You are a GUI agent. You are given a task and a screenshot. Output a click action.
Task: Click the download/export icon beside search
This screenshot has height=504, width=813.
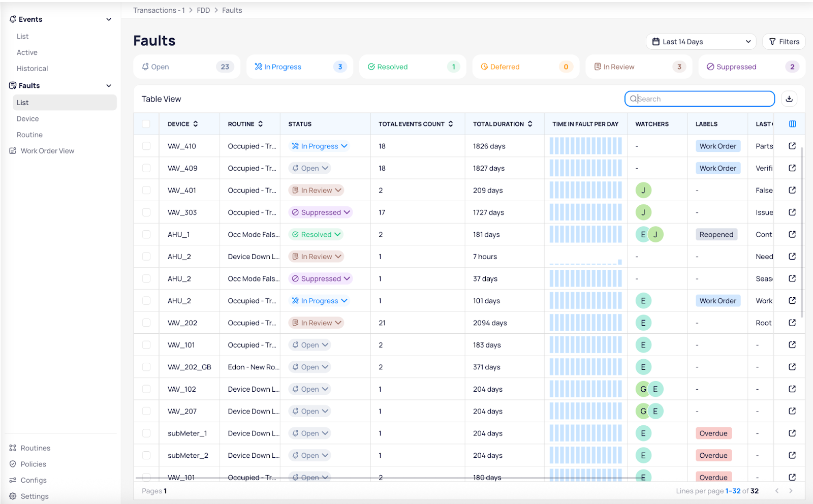(789, 99)
